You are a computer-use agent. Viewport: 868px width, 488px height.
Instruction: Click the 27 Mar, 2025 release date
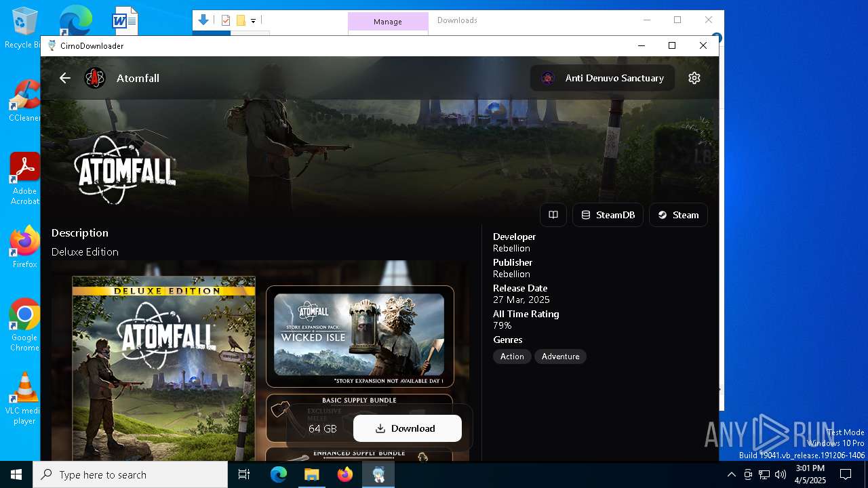tap(521, 300)
